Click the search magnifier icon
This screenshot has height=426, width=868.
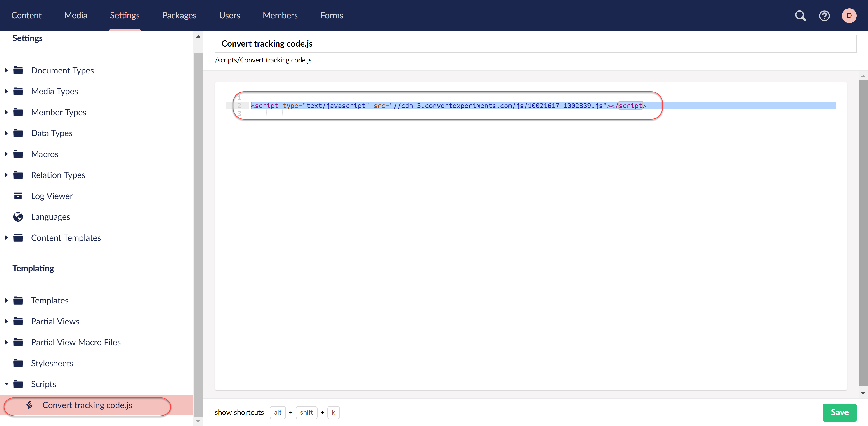(800, 16)
